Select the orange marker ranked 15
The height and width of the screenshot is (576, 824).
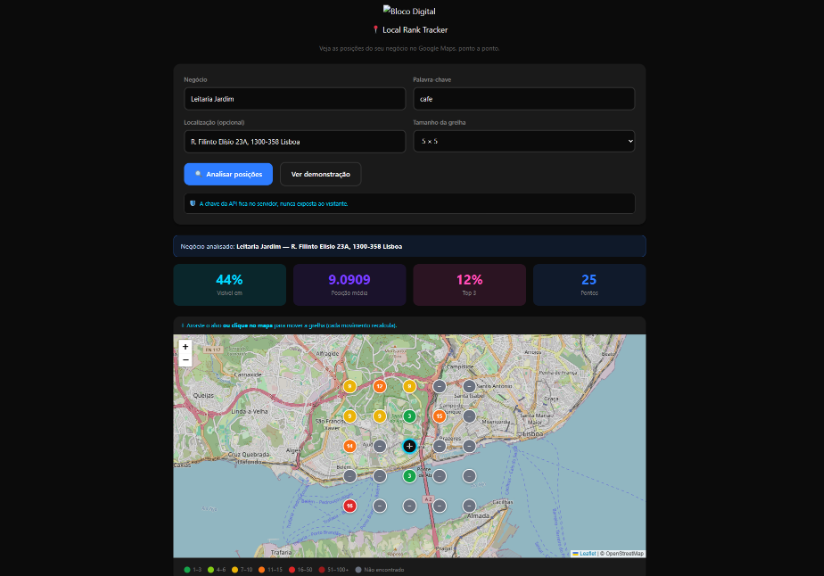[x=439, y=416]
